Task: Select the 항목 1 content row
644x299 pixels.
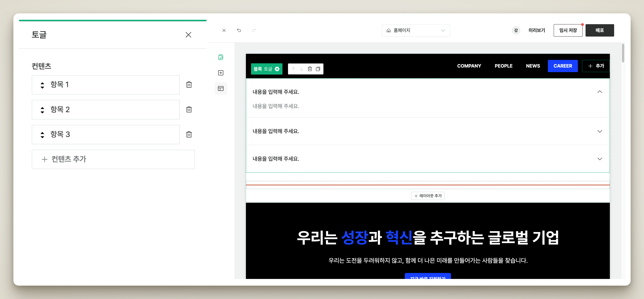Action: coord(106,85)
